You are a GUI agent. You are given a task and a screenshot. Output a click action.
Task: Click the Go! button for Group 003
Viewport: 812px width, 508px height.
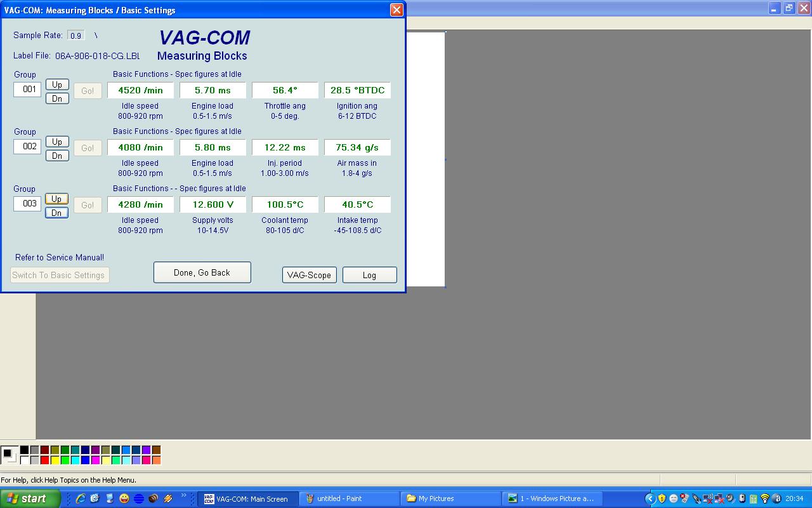[x=88, y=205]
